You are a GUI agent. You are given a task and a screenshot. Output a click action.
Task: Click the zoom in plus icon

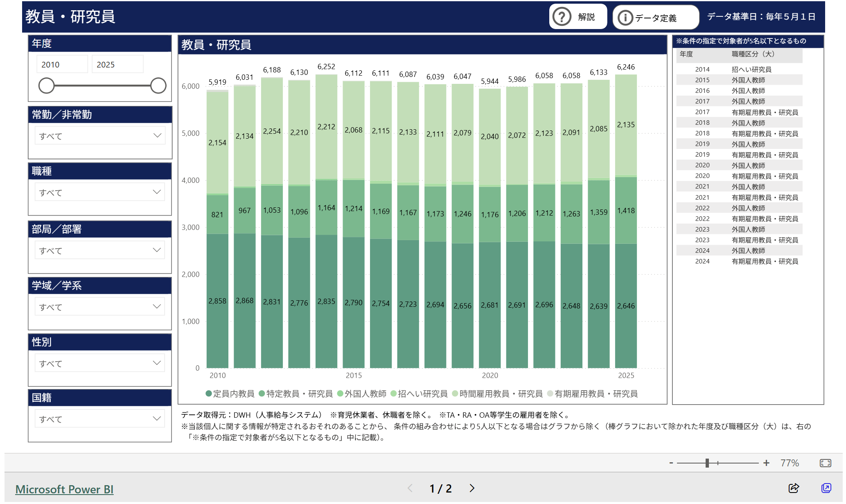[766, 463]
